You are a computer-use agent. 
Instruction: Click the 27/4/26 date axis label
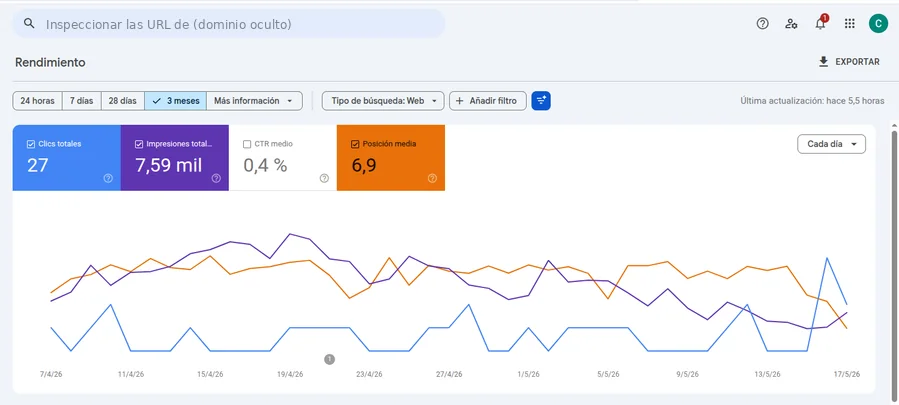tap(449, 374)
